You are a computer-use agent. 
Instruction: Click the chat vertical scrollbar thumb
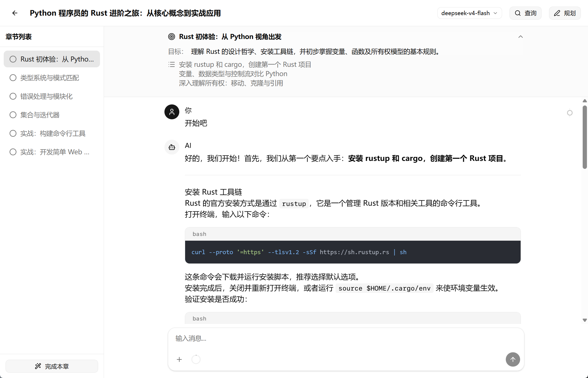[x=585, y=137]
